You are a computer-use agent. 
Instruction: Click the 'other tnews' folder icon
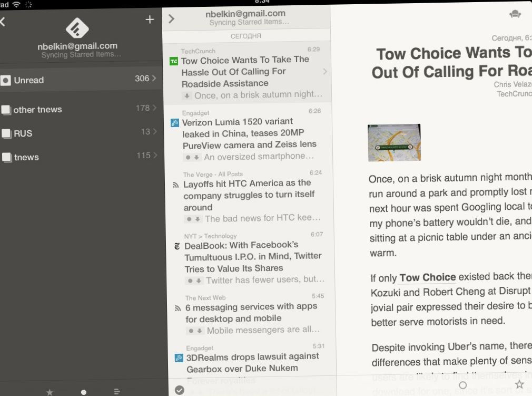tap(6, 110)
